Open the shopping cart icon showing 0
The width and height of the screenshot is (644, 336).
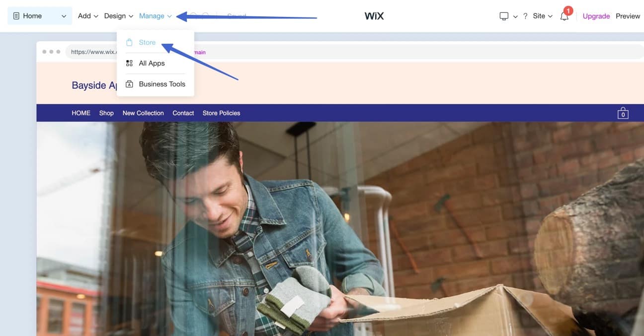tap(623, 113)
